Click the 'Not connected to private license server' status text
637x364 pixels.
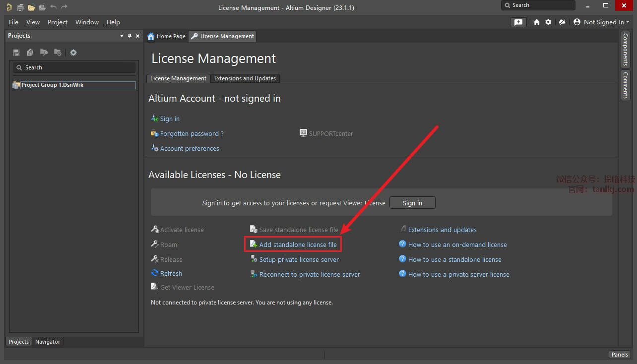pyautogui.click(x=242, y=303)
